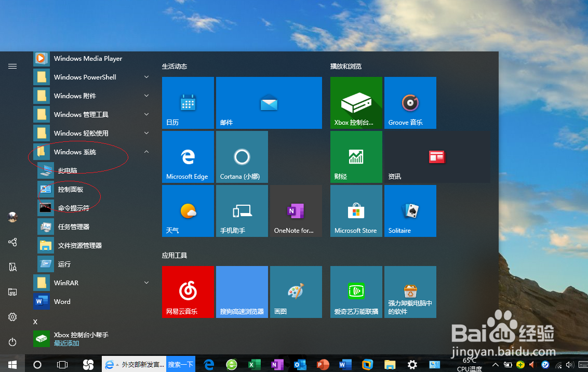Open the 运行 Run dialog
The height and width of the screenshot is (372, 588).
click(95, 264)
